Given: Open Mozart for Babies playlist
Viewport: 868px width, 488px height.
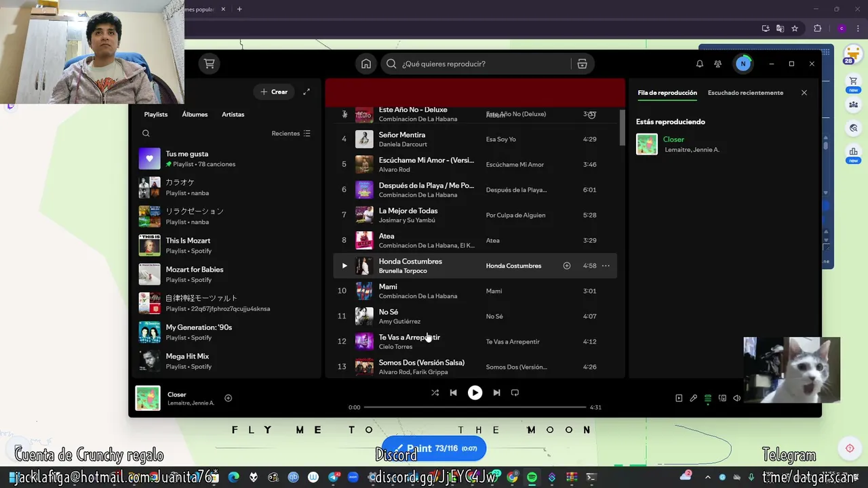Looking at the screenshot, I should (226, 274).
